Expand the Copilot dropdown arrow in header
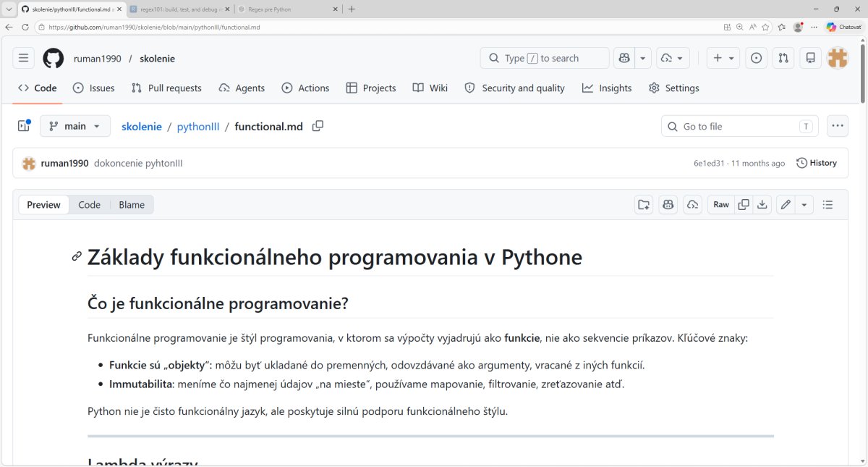The width and height of the screenshot is (868, 467). 643,58
